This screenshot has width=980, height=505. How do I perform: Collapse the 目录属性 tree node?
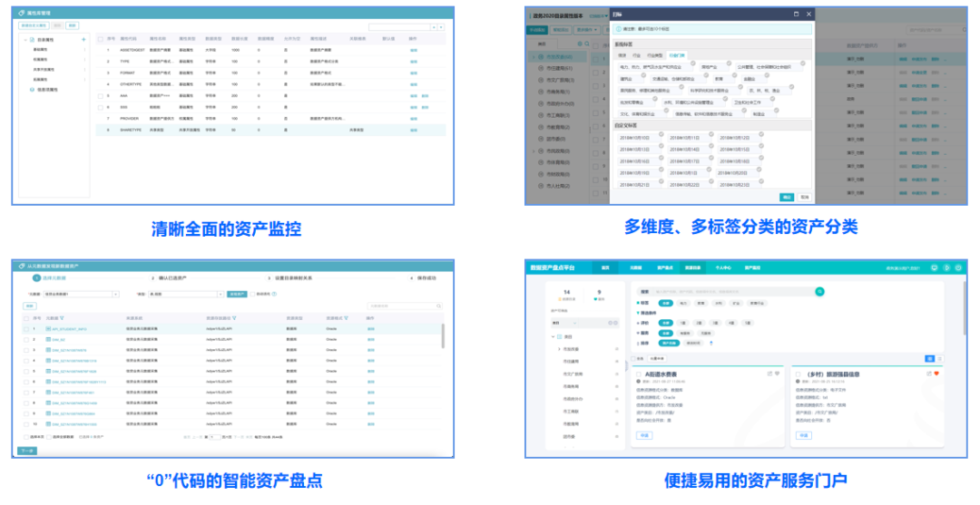point(24,40)
